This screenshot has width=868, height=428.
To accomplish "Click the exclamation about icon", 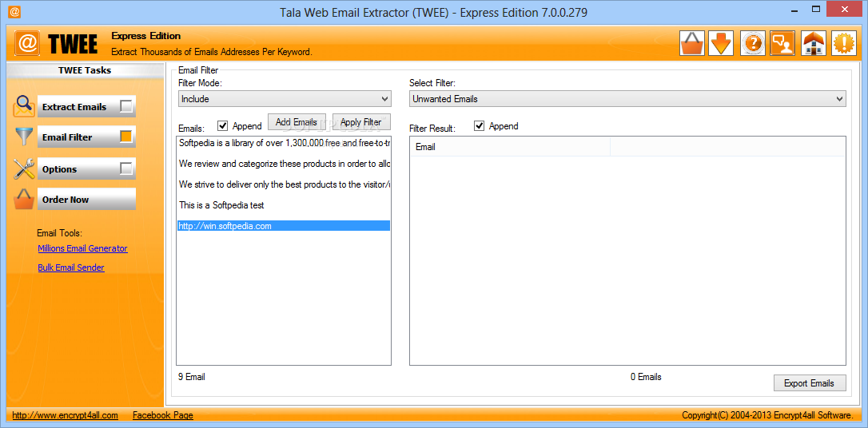I will pyautogui.click(x=844, y=44).
